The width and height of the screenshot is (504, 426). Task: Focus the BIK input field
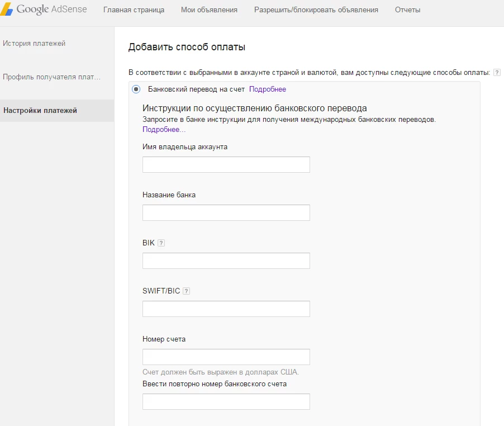tap(226, 261)
